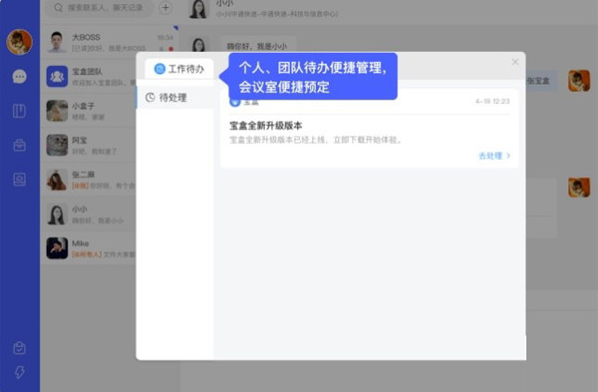This screenshot has height=392, width=598.
Task: Open the board panel icon in the sidebar
Action: (19, 111)
